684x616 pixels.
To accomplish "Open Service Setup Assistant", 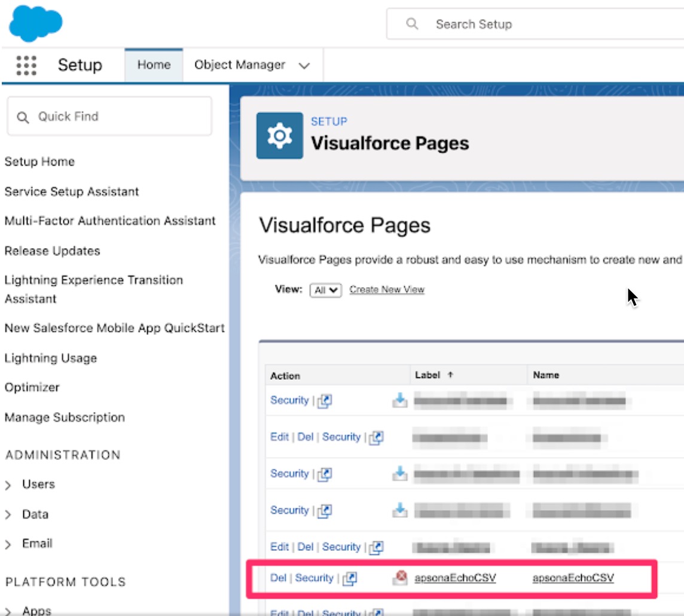I will tap(72, 191).
